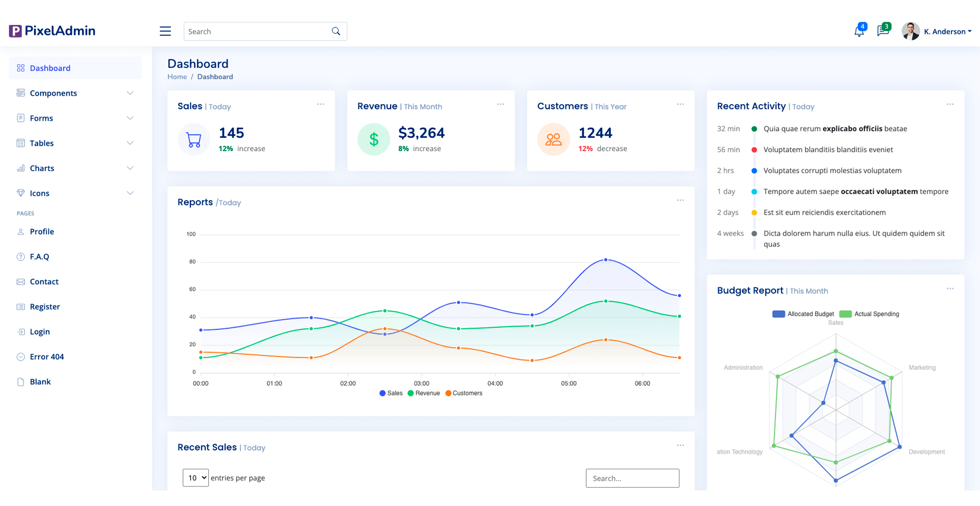Image resolution: width=980 pixels, height=506 pixels.
Task: Open K. Anderson profile dropdown
Action: click(947, 32)
